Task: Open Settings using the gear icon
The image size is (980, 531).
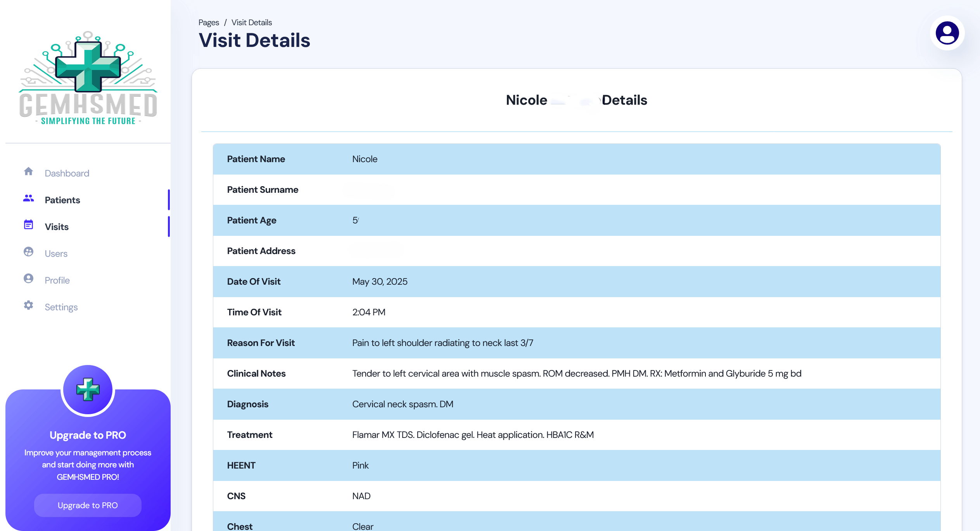Action: 29,305
